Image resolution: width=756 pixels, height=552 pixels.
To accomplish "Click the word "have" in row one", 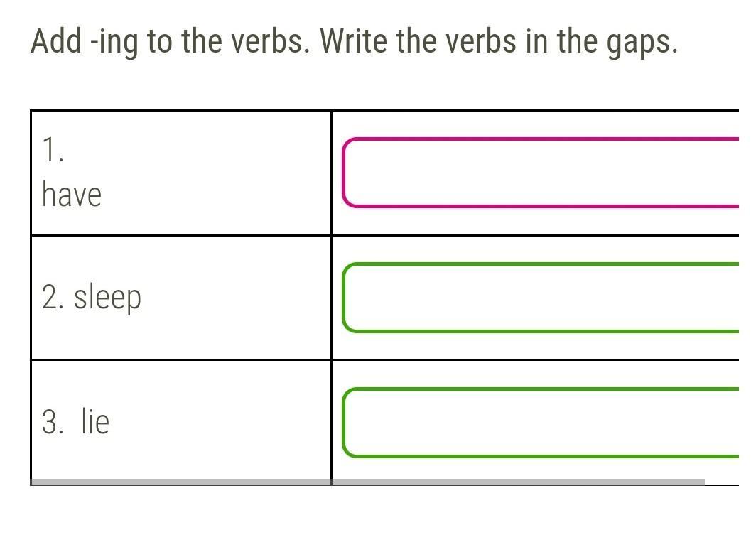I will coord(71,195).
